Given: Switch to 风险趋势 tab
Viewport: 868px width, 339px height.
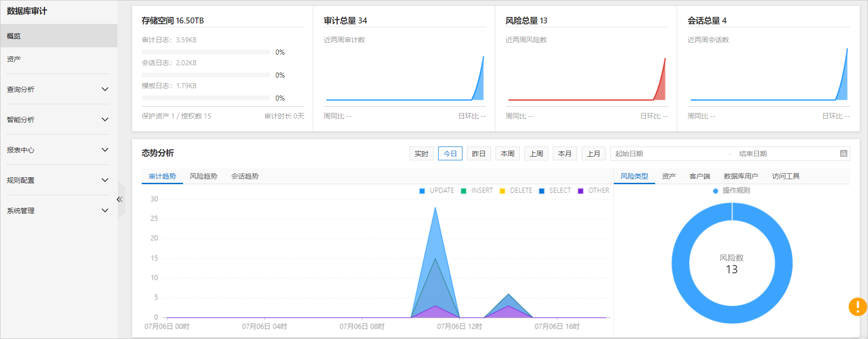Looking at the screenshot, I should 204,176.
